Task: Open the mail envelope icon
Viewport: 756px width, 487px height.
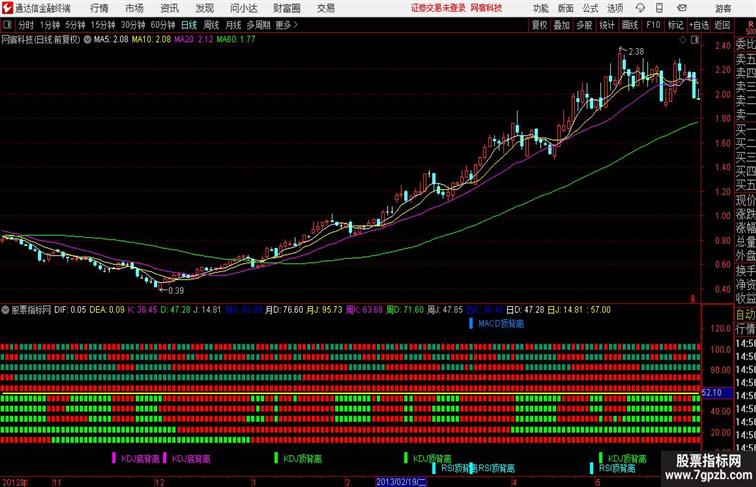Action: [x=682, y=8]
